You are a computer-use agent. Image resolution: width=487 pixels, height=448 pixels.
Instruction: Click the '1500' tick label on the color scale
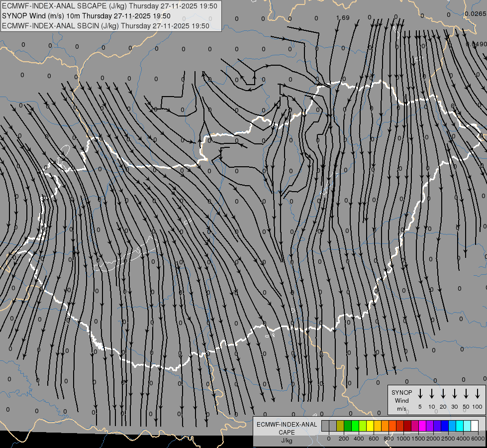pos(418,439)
